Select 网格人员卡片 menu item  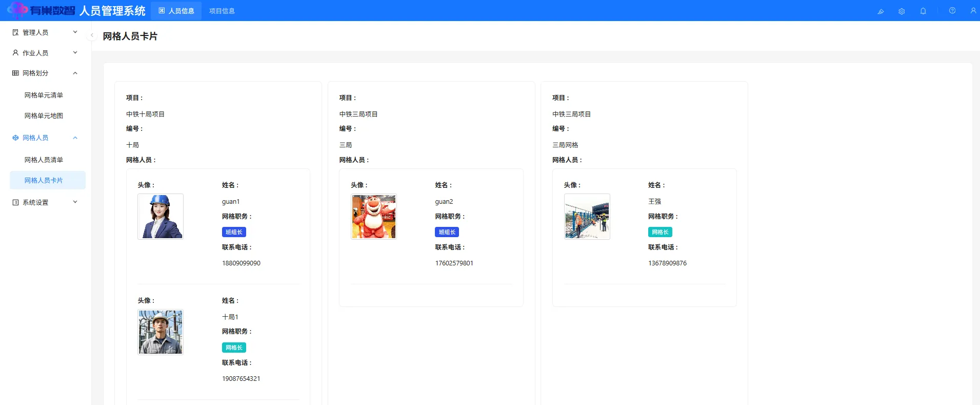coord(48,180)
